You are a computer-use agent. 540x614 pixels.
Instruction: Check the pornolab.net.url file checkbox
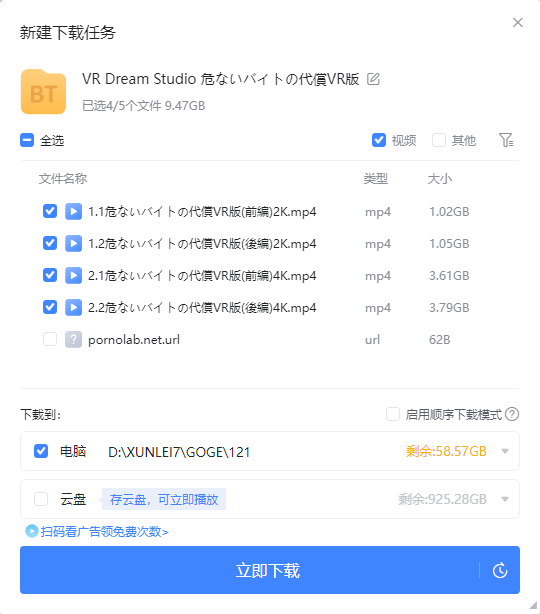(x=50, y=340)
